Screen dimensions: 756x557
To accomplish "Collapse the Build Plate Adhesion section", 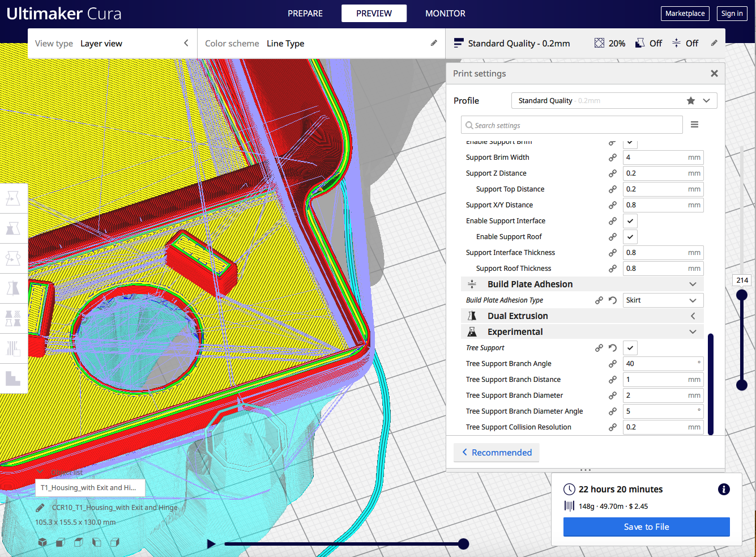I will point(583,284).
